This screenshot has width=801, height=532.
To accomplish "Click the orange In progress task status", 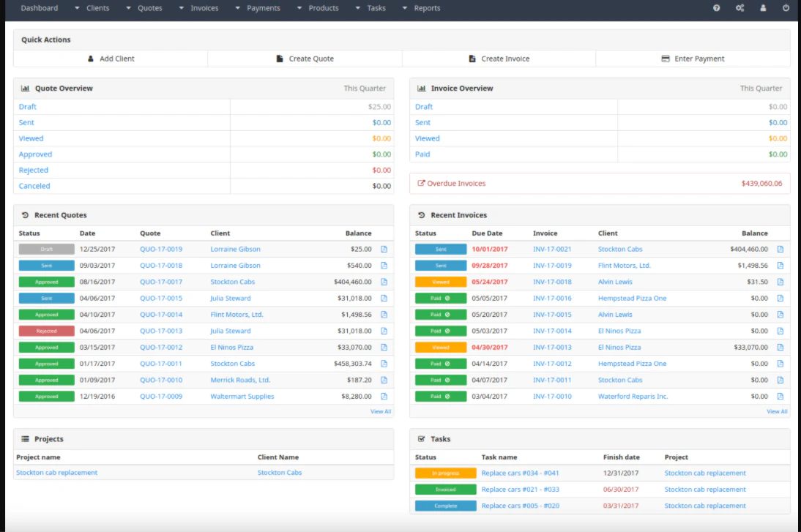I will pos(445,473).
